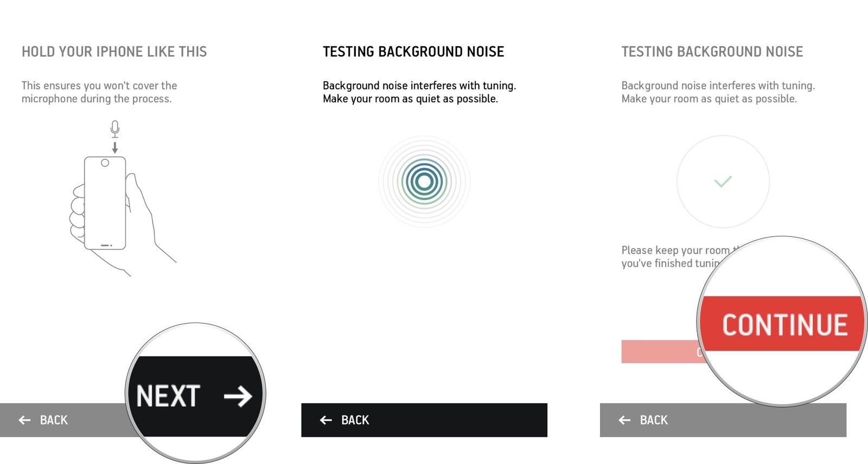Image resolution: width=868 pixels, height=464 pixels.
Task: Tap the white arrow beside NEXT
Action: [x=238, y=396]
